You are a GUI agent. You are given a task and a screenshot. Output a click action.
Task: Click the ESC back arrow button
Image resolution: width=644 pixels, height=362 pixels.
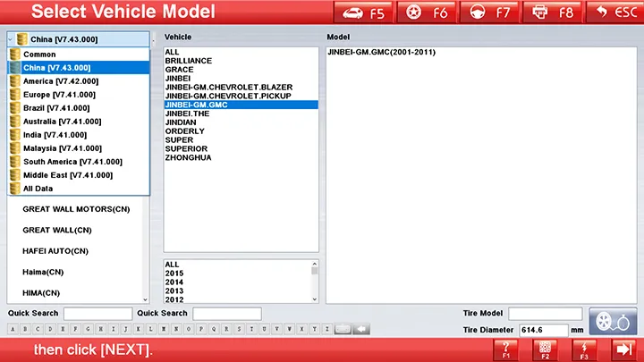click(x=615, y=13)
